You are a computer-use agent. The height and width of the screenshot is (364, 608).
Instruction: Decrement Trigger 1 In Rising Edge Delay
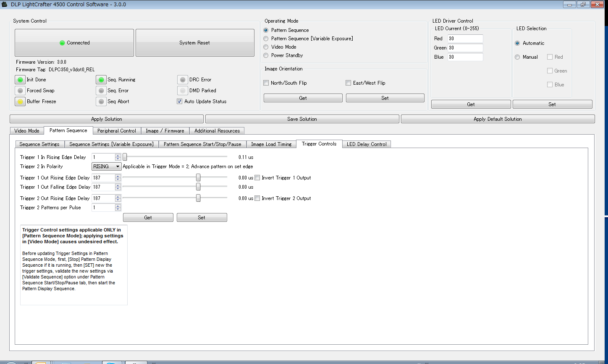[118, 159]
